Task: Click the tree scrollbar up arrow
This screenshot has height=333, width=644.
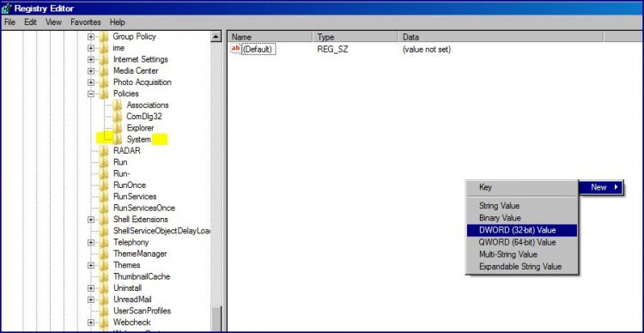Action: [x=216, y=38]
